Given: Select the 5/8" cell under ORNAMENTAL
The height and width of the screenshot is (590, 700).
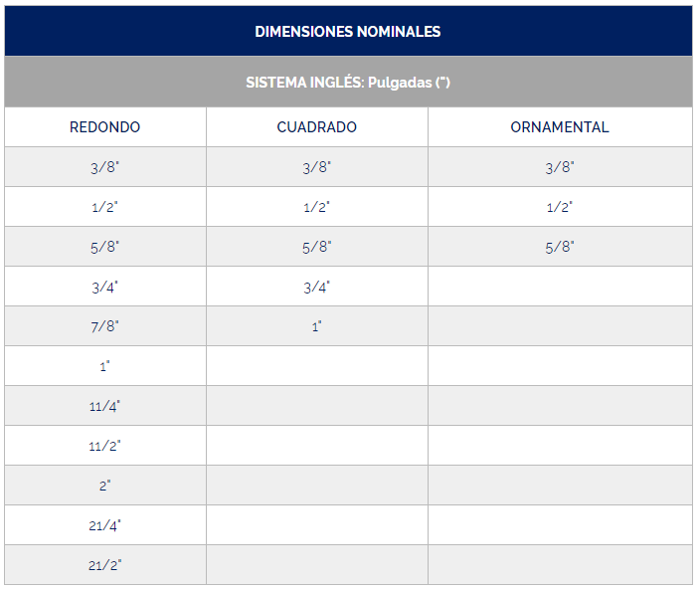Looking at the screenshot, I should pos(560,247).
